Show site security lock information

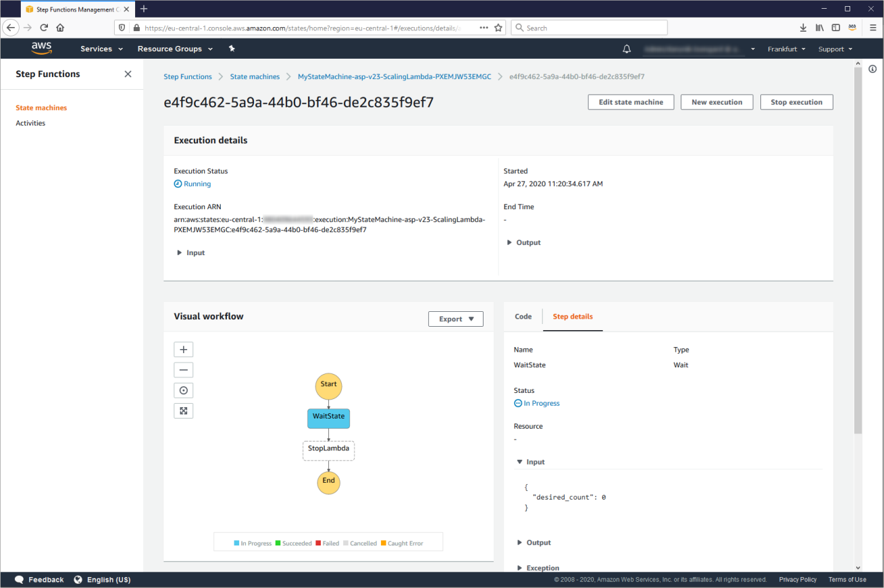(x=136, y=28)
